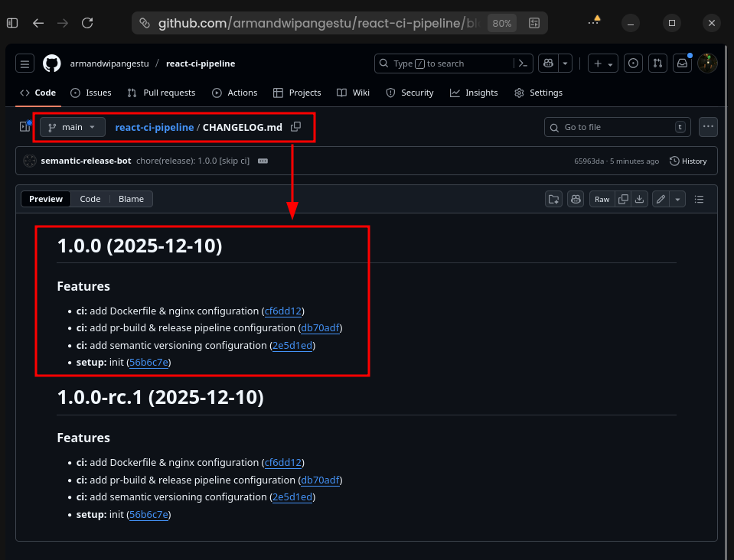Open commit cf6dd12 link
This screenshot has height=560, width=734.
pos(283,311)
